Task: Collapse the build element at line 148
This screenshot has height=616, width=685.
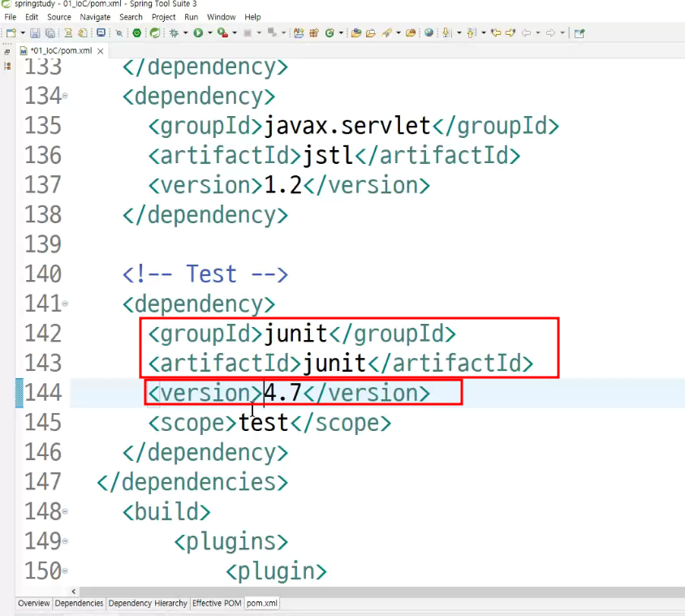Action: (x=65, y=511)
